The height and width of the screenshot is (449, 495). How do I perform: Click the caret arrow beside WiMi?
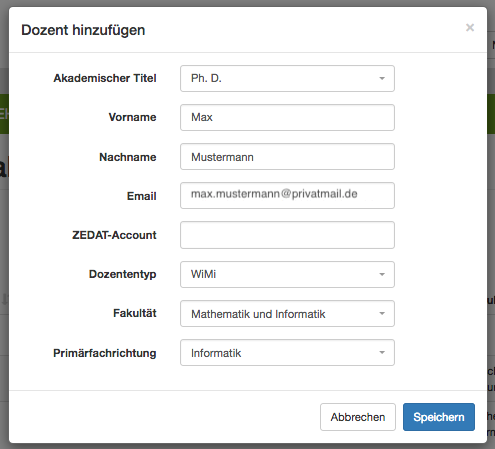coord(382,275)
